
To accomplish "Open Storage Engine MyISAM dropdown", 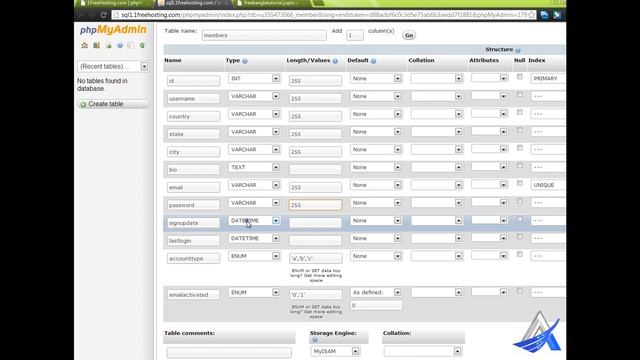I will coord(335,351).
